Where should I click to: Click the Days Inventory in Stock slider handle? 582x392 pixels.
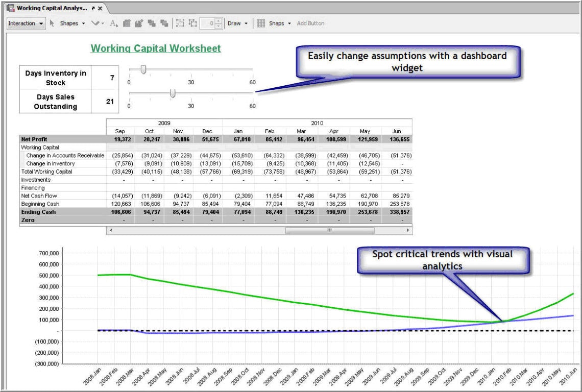tap(143, 69)
